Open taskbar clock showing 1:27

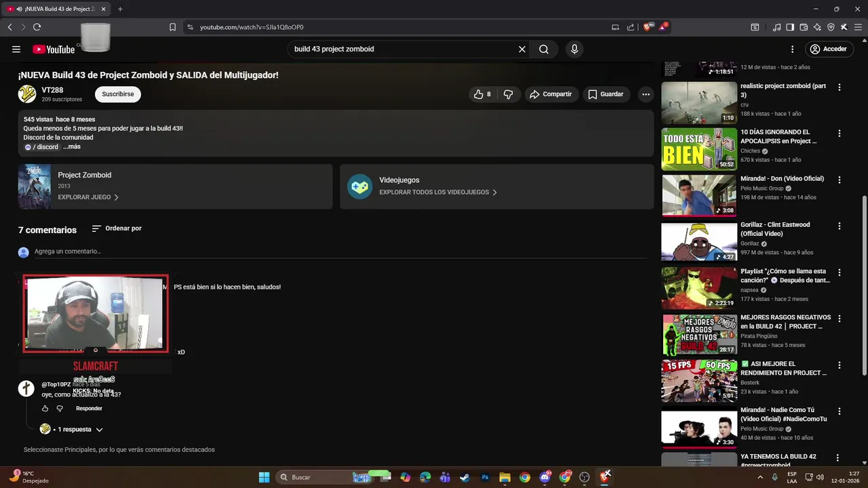(x=845, y=477)
